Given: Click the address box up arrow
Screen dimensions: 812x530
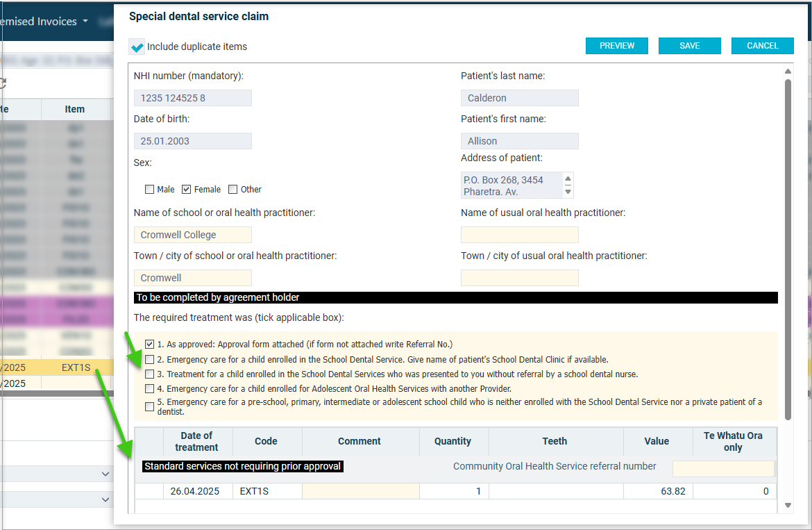Looking at the screenshot, I should point(568,179).
